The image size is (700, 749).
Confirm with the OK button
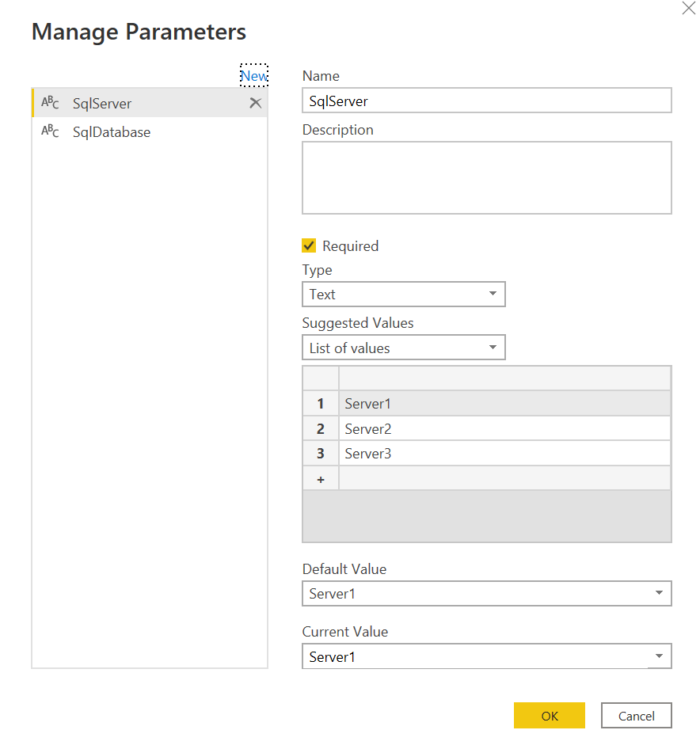[x=550, y=716]
